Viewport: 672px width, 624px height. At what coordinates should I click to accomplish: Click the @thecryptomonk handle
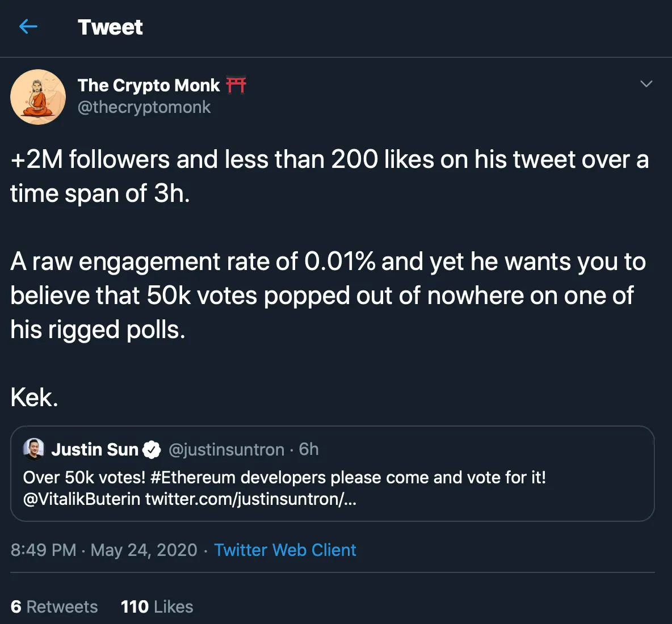(144, 107)
